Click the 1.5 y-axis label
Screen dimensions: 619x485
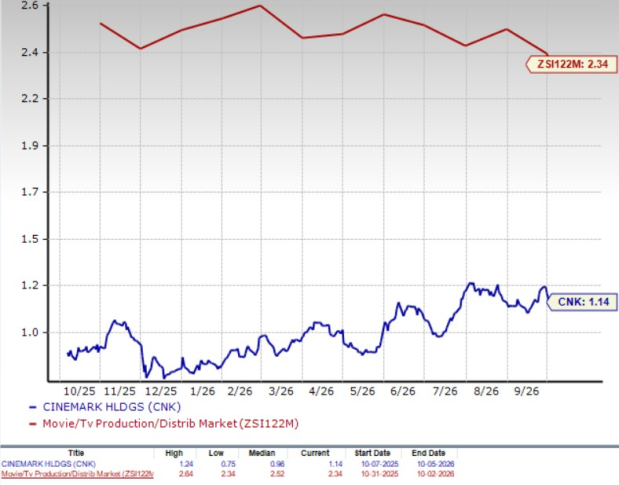[30, 239]
